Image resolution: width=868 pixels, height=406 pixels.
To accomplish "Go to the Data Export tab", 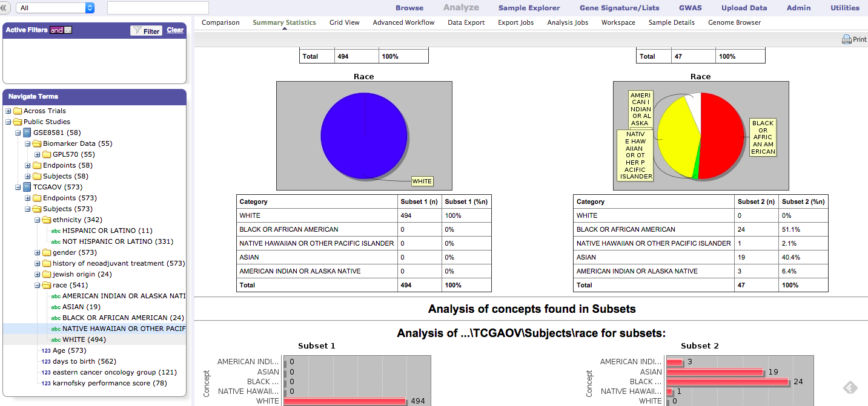I will pos(466,22).
